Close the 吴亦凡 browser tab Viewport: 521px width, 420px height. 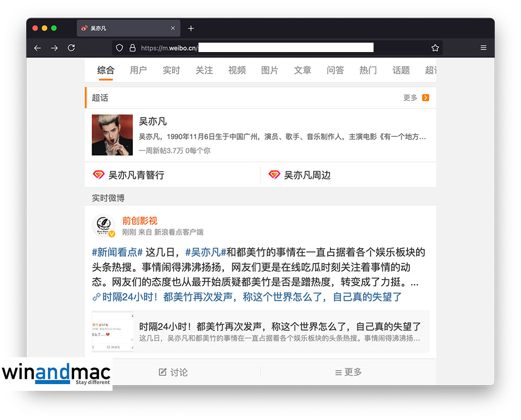click(x=173, y=28)
